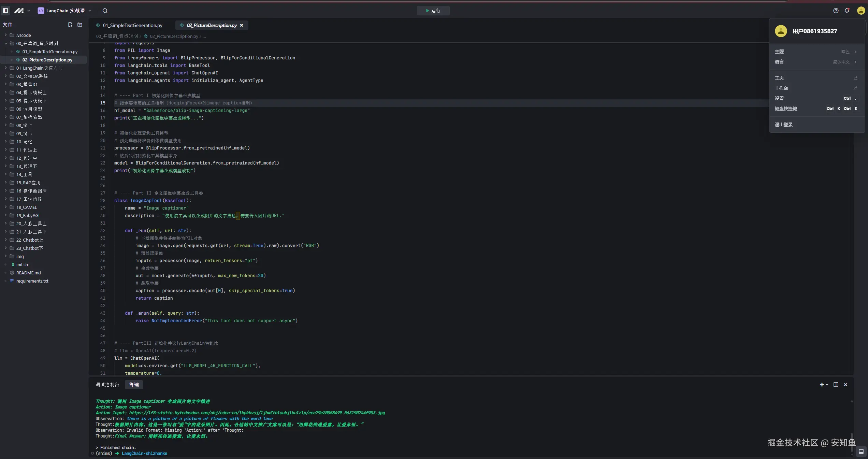
Task: Create a new folder icon
Action: [80, 25]
